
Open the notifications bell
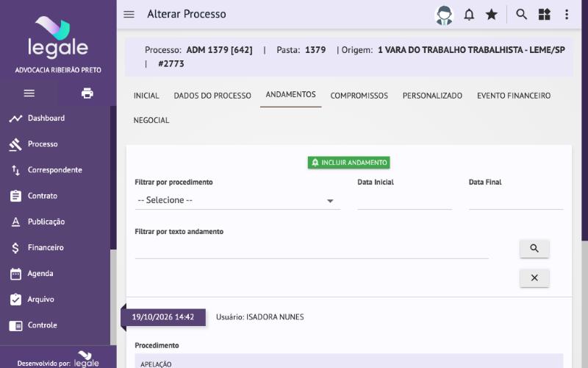click(x=469, y=15)
